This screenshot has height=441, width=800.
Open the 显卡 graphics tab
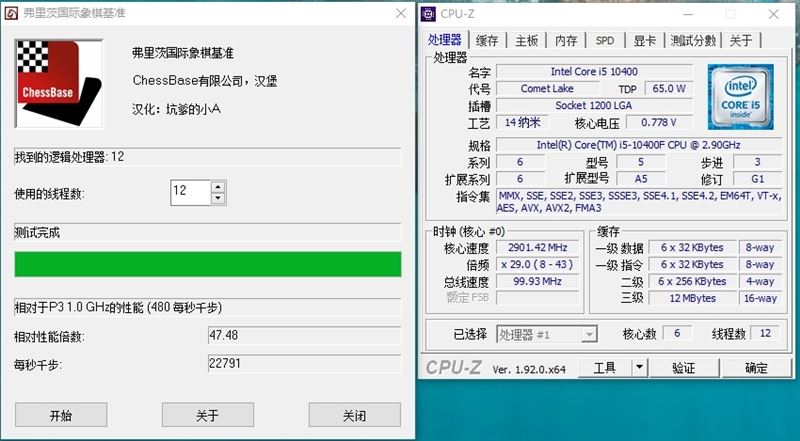644,40
